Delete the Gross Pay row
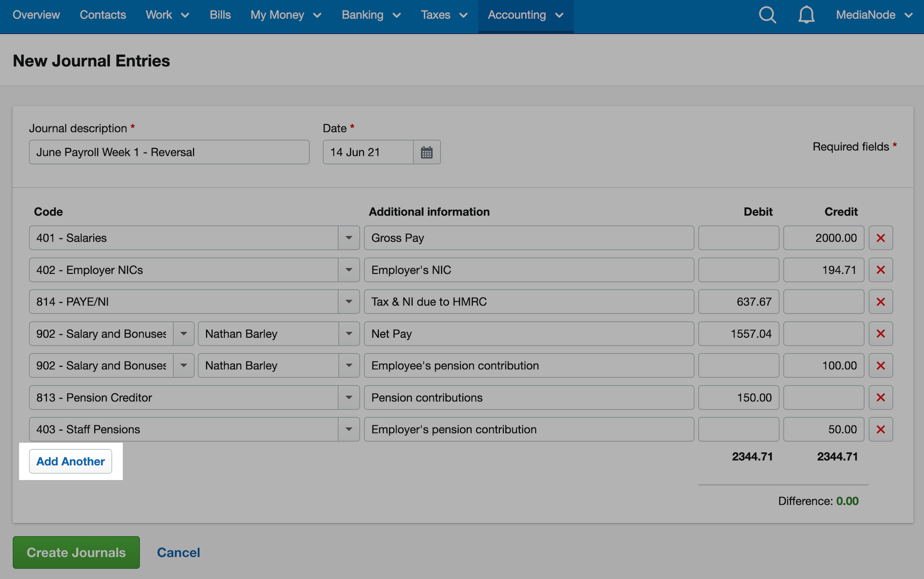 coord(881,238)
